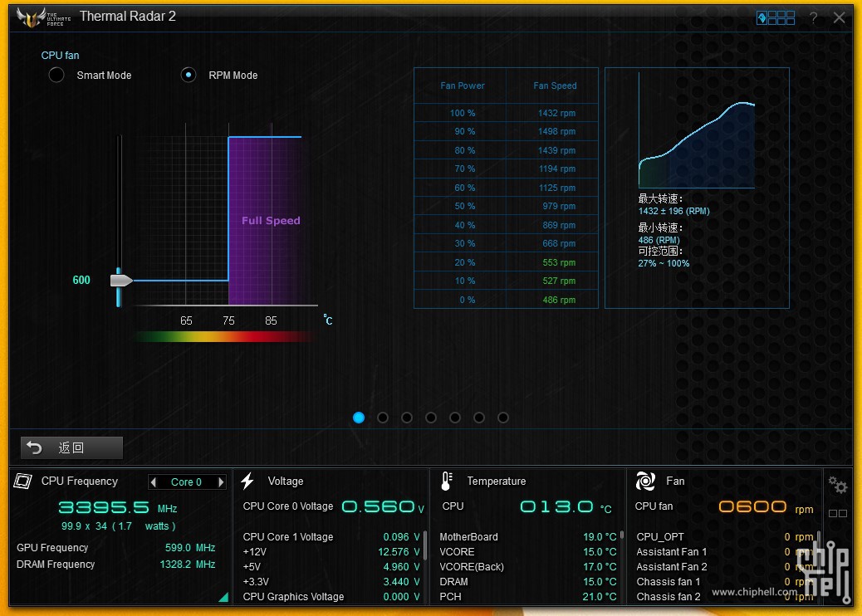Go to the second page dot
The width and height of the screenshot is (862, 616).
click(383, 418)
